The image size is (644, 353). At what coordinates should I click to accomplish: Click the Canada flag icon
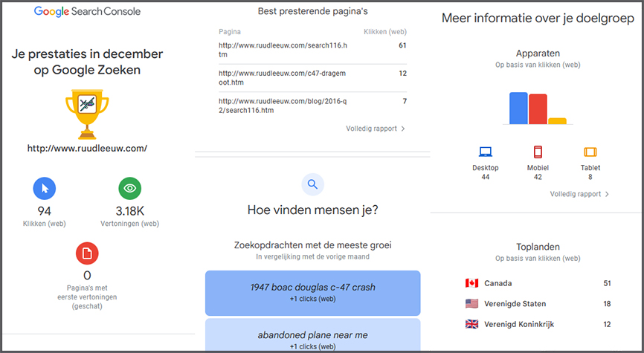tap(471, 283)
